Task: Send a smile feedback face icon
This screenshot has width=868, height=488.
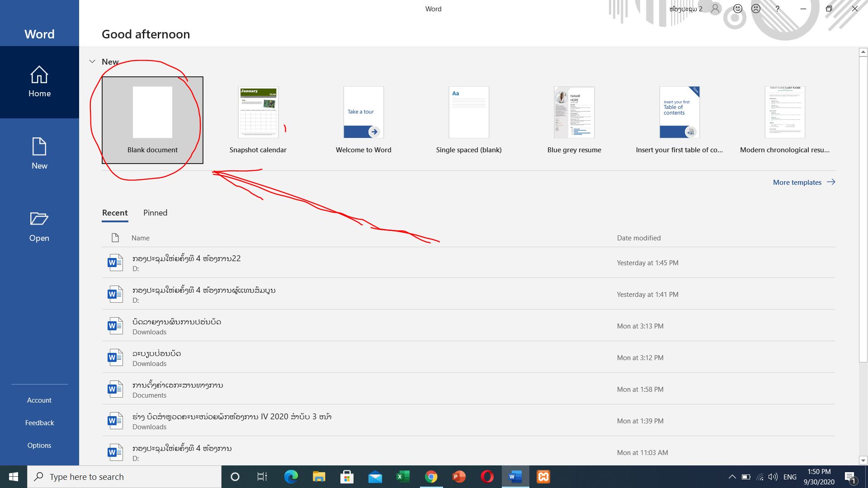Action: 738,9
